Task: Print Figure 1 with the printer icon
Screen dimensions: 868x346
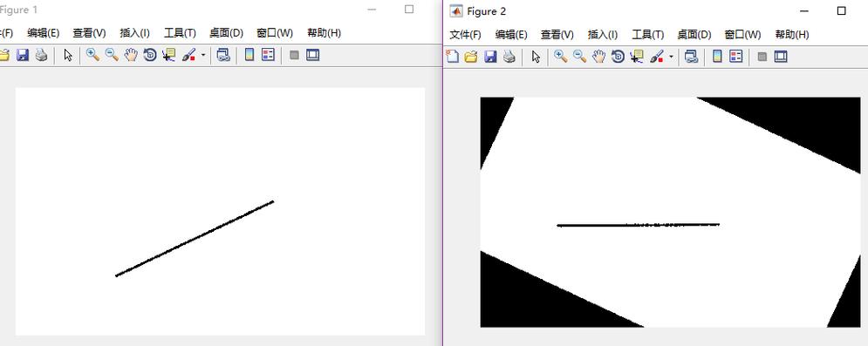Action: pyautogui.click(x=42, y=55)
